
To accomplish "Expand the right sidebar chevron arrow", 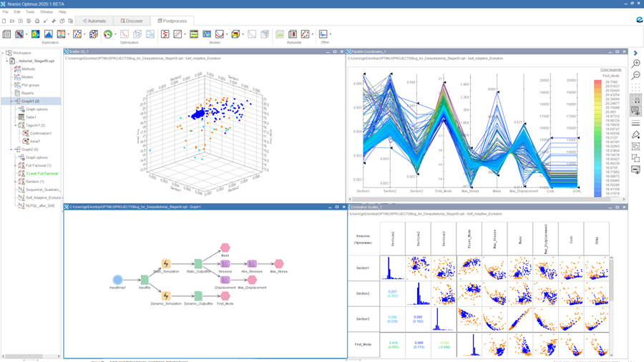I will point(635,52).
